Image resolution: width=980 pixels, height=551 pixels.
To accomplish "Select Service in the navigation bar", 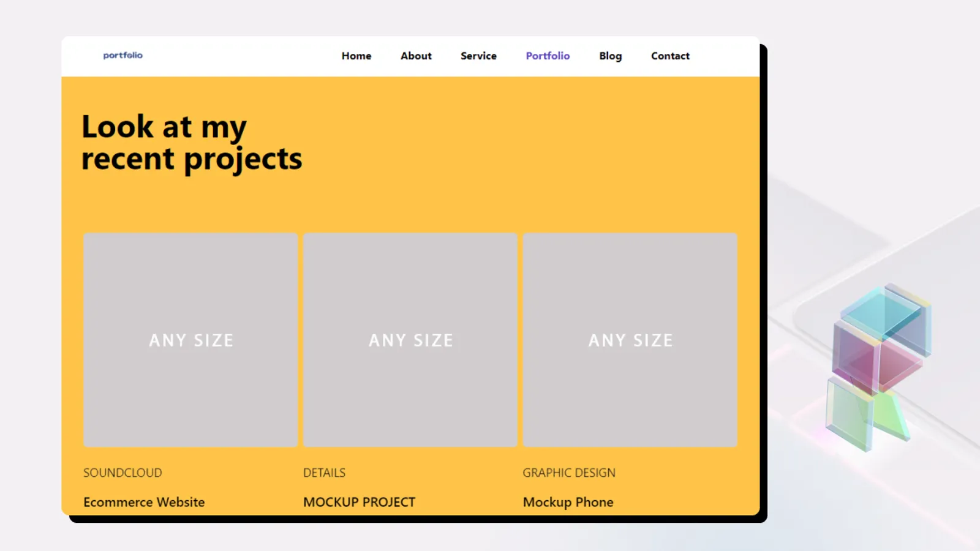I will point(478,56).
